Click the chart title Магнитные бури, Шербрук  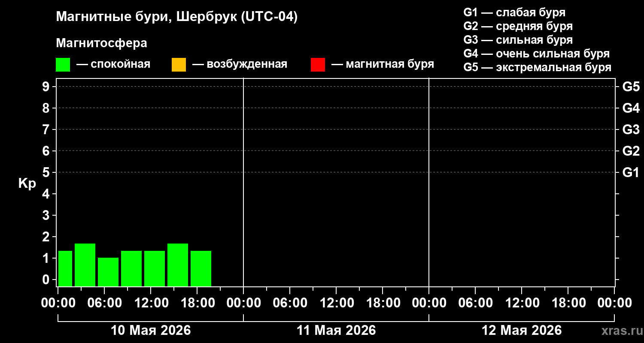click(176, 18)
